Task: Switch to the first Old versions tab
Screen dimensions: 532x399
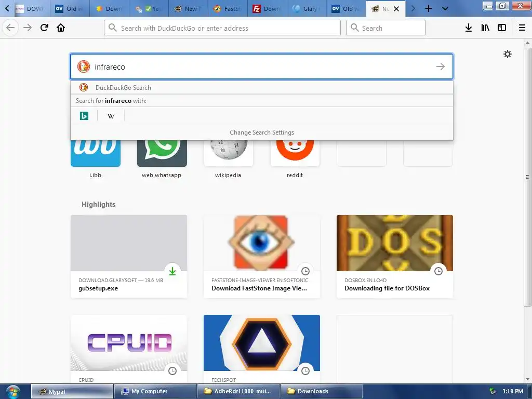Action: (70, 9)
